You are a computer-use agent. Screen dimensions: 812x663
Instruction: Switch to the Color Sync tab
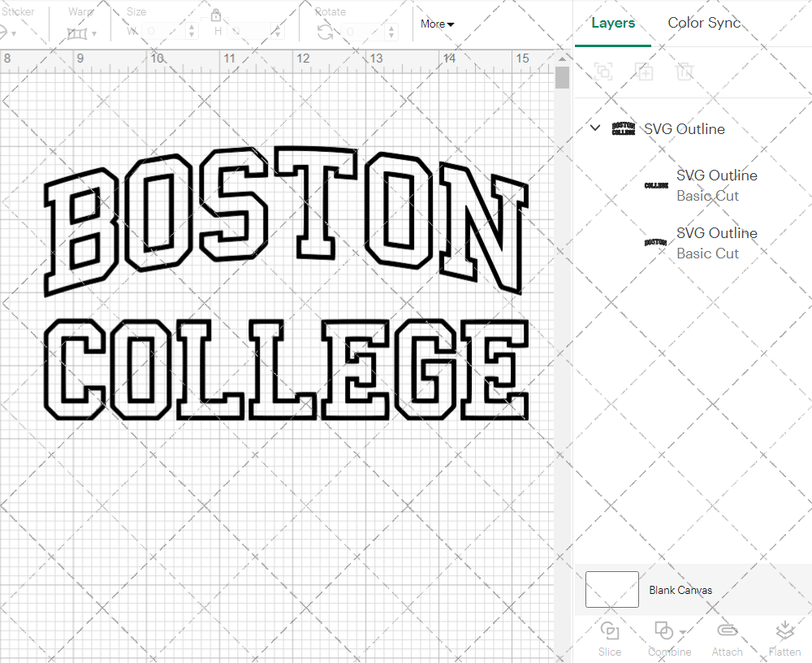[x=704, y=23]
